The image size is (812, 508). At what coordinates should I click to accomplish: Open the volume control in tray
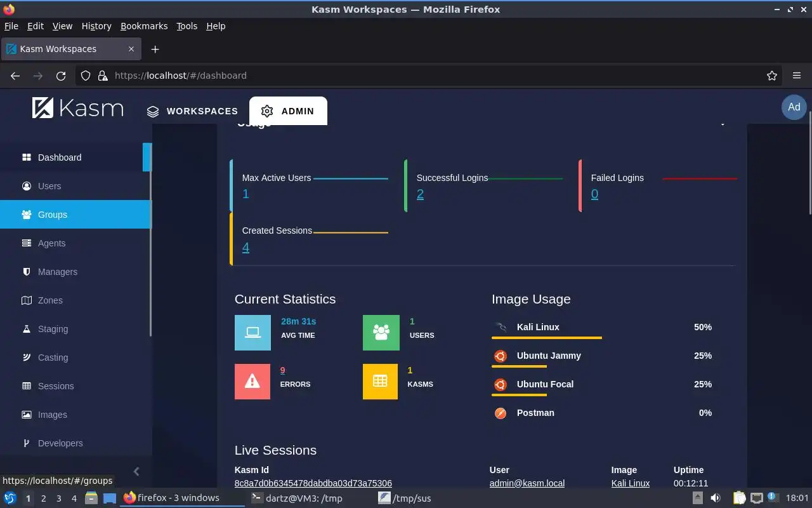pyautogui.click(x=716, y=498)
